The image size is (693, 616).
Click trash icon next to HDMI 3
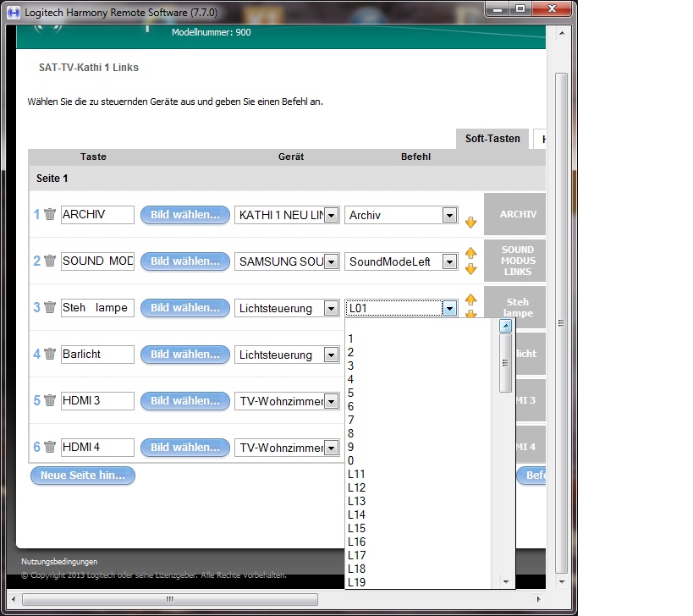pyautogui.click(x=50, y=401)
